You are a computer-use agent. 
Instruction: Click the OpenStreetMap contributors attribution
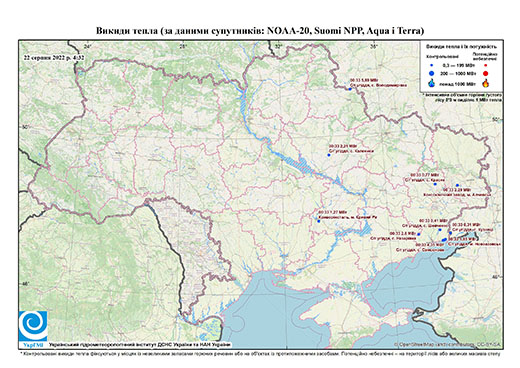pos(448,344)
